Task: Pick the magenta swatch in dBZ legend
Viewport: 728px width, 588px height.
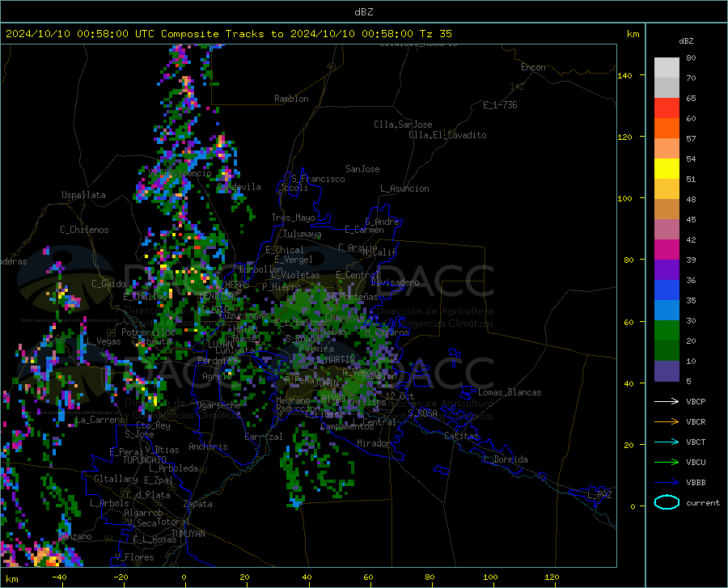Action: [x=667, y=250]
